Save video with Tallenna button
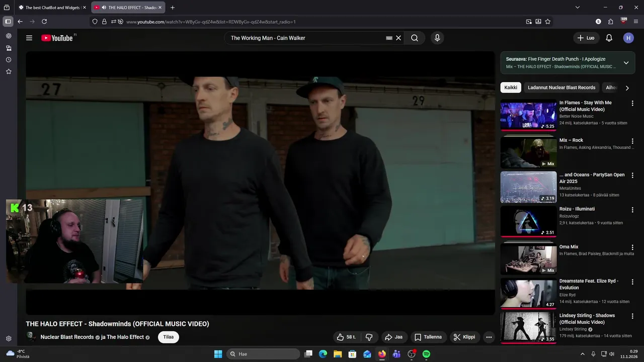Screen dimensions: 644x362 click(428, 337)
